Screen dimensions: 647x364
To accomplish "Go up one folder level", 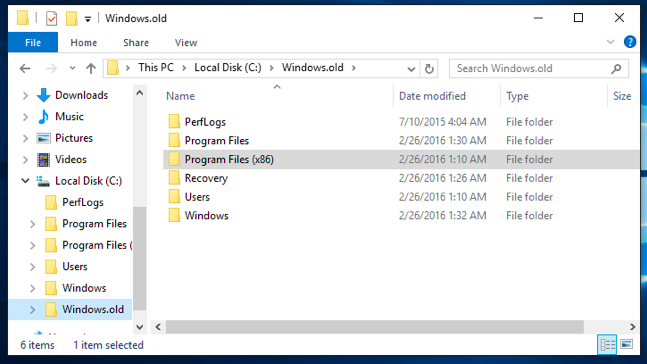I will [91, 69].
